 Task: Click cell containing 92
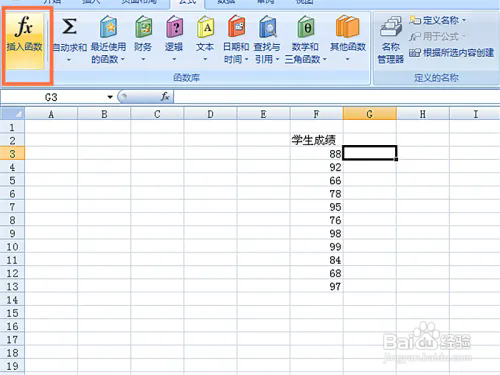316,167
